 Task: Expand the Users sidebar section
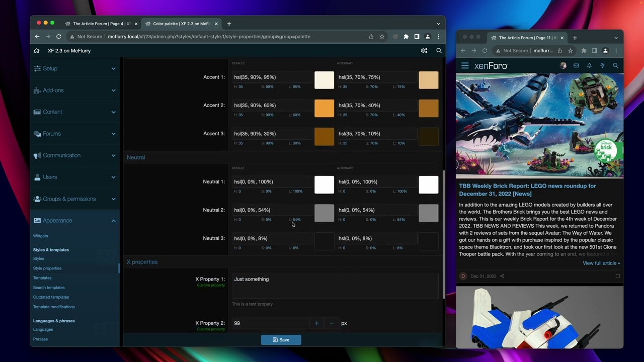coord(74,177)
